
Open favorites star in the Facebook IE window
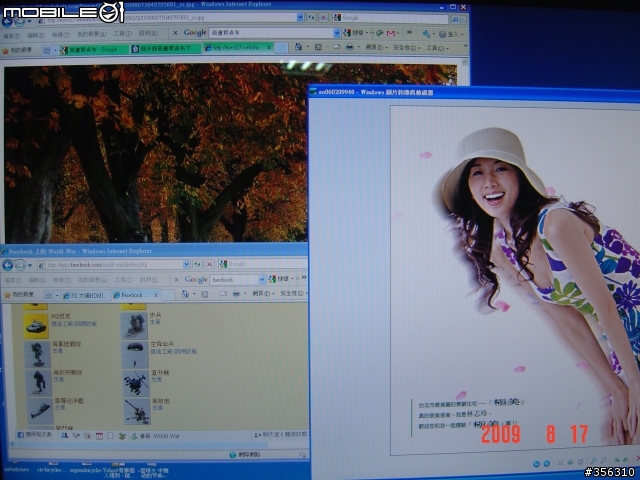point(7,294)
